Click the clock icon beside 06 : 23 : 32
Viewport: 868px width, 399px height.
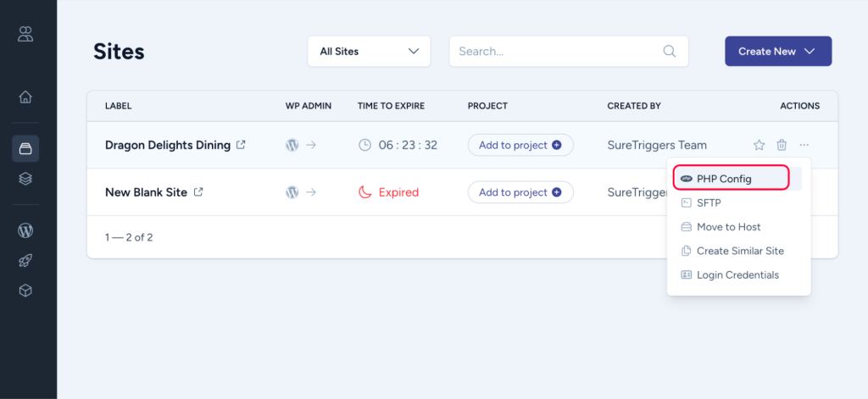pyautogui.click(x=364, y=145)
